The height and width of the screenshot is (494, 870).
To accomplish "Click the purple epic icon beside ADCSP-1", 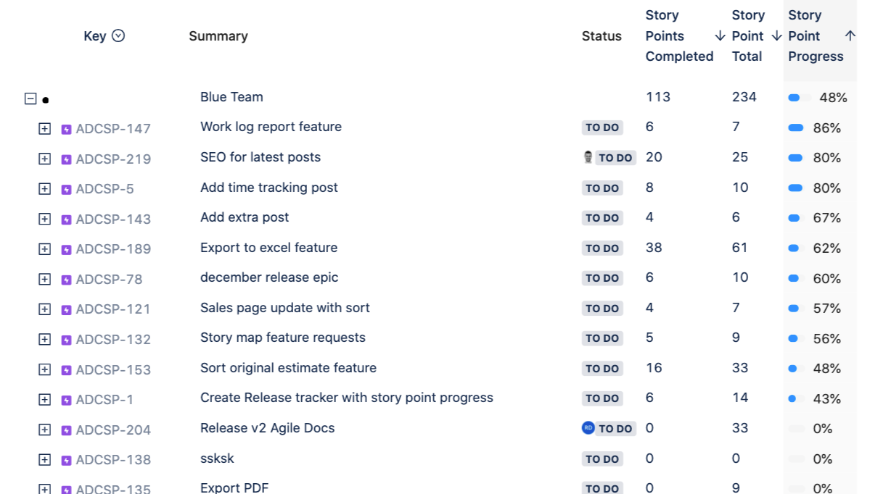I will [x=66, y=400].
